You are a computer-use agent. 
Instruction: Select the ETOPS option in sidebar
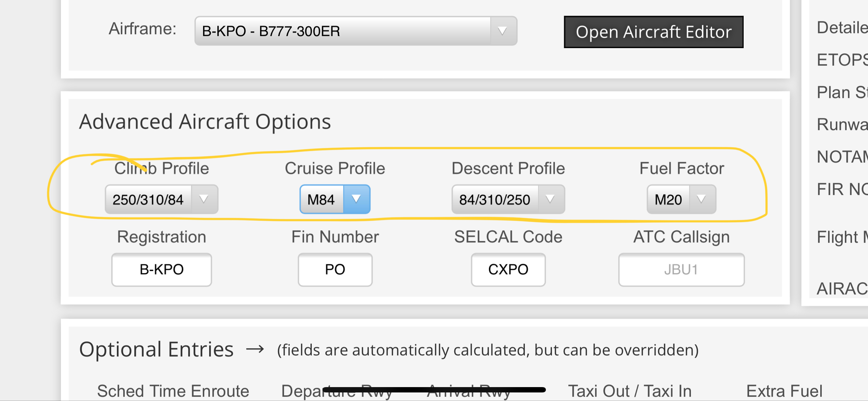(842, 60)
